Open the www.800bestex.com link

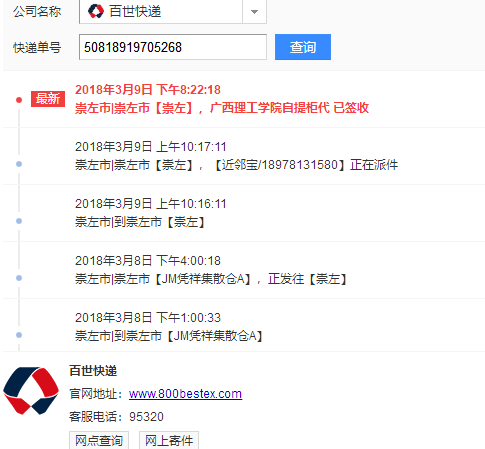click(185, 394)
